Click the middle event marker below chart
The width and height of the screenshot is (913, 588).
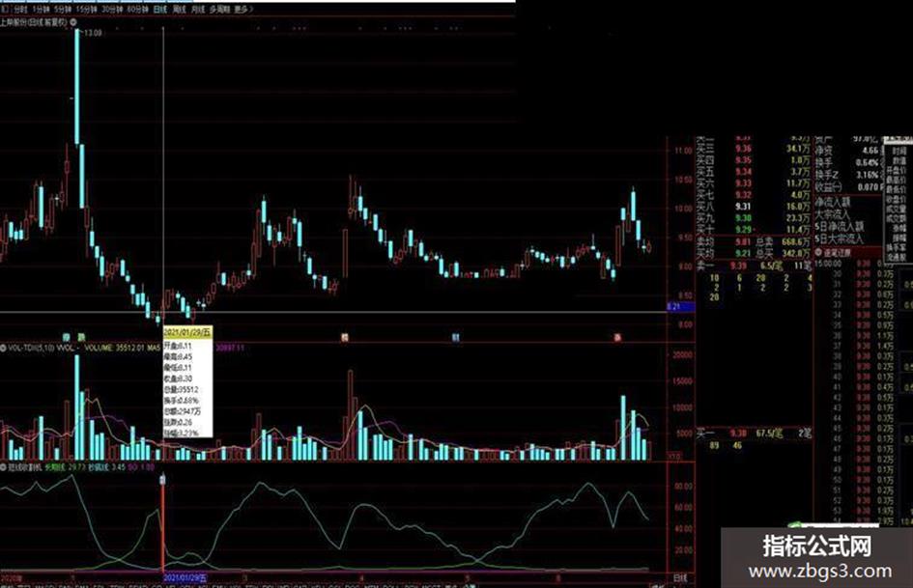tap(345, 338)
